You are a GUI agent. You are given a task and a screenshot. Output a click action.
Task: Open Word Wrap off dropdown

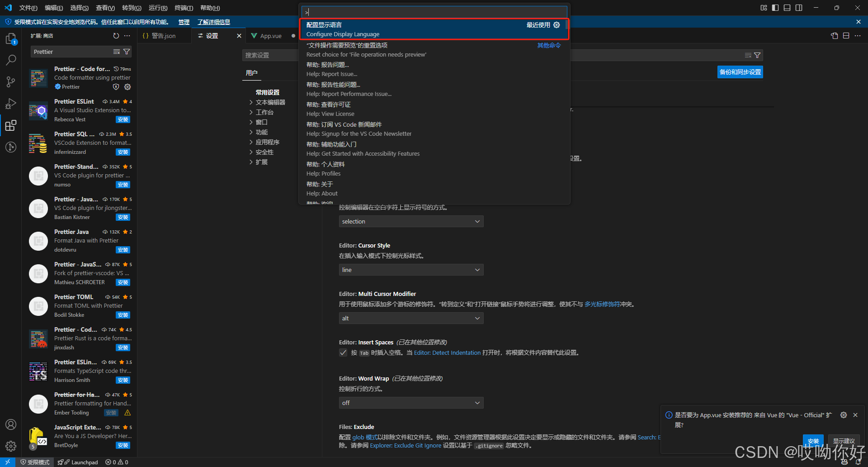(x=411, y=403)
